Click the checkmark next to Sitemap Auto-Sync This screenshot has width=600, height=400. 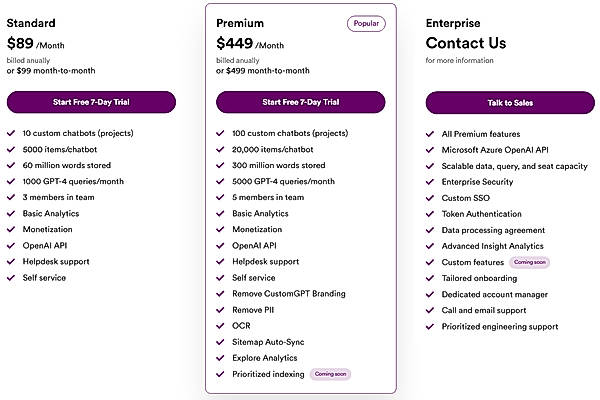click(x=220, y=341)
